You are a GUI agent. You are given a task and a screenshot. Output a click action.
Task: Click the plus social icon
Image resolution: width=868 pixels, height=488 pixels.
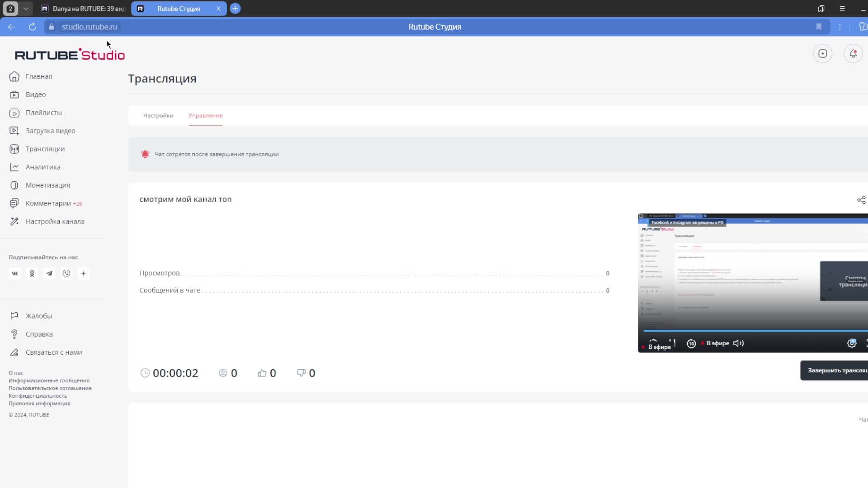click(x=84, y=273)
